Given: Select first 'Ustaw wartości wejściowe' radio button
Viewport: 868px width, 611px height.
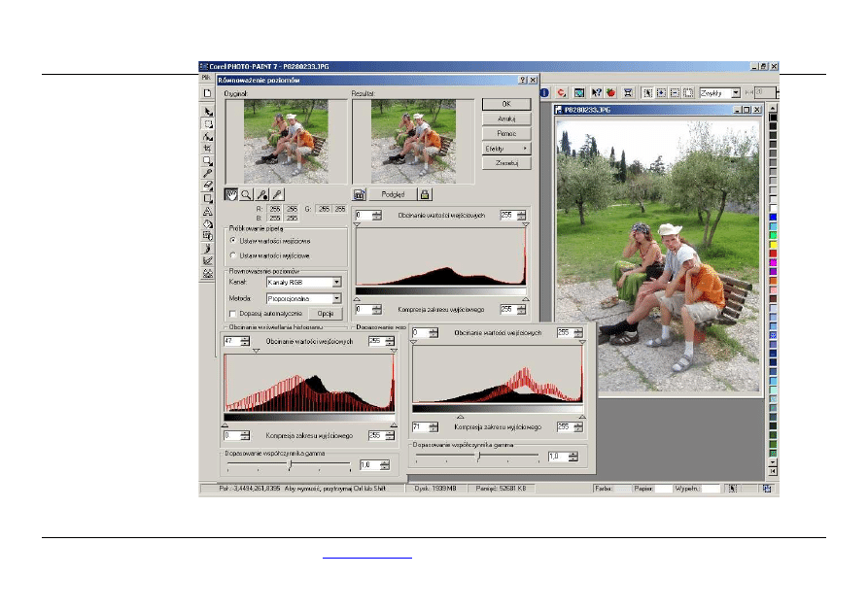Looking at the screenshot, I should coord(233,239).
